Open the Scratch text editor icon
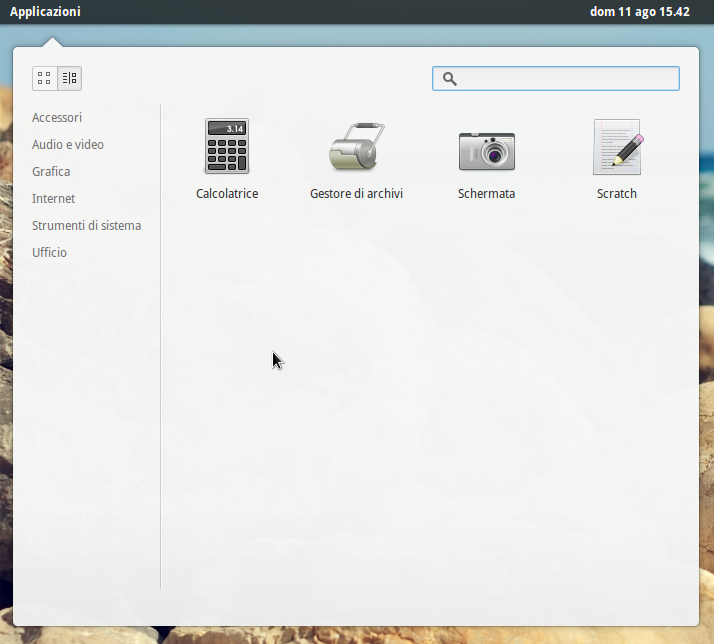The height and width of the screenshot is (644, 714). click(x=617, y=147)
